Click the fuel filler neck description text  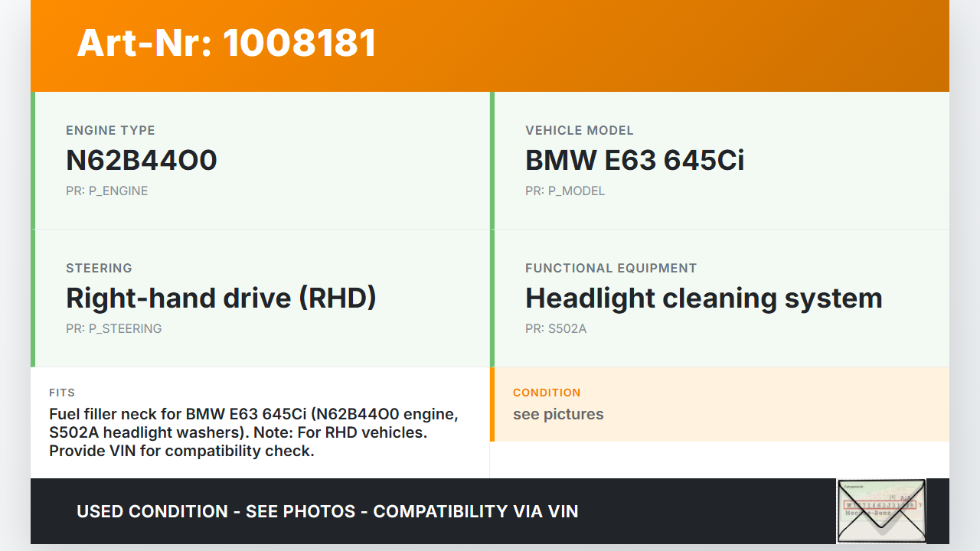(253, 432)
